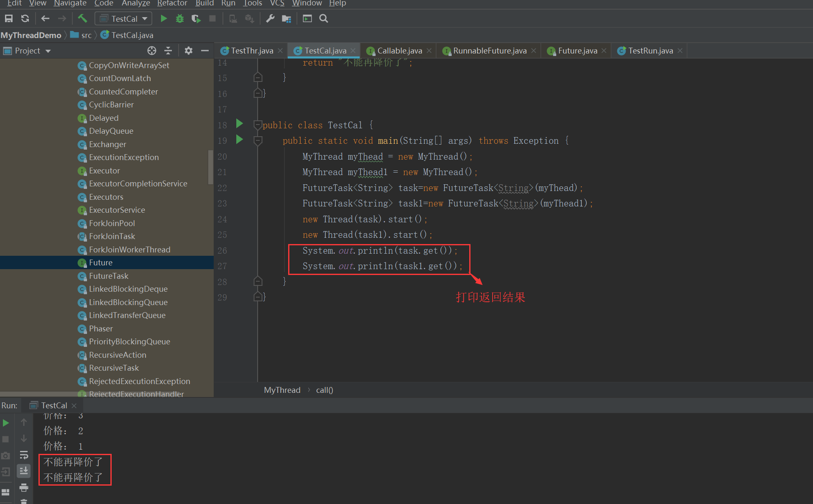Open Search Everywhere magnifier icon
This screenshot has height=504, width=813.
(323, 19)
